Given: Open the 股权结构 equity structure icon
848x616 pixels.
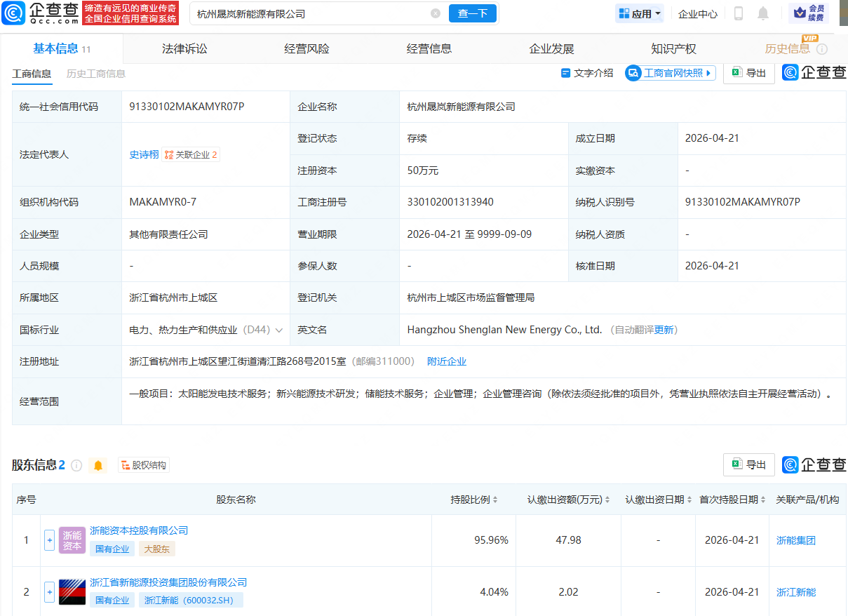Looking at the screenshot, I should pyautogui.click(x=143, y=464).
